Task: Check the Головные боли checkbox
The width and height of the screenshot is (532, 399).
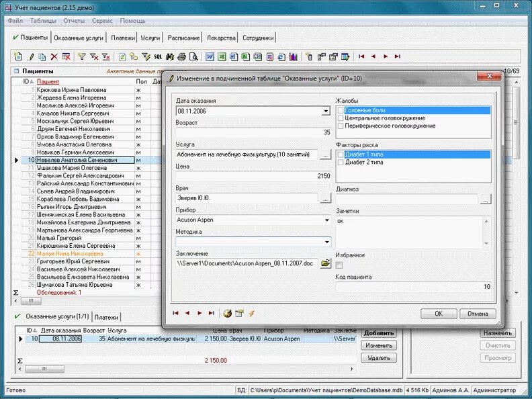Action: pyautogui.click(x=341, y=110)
